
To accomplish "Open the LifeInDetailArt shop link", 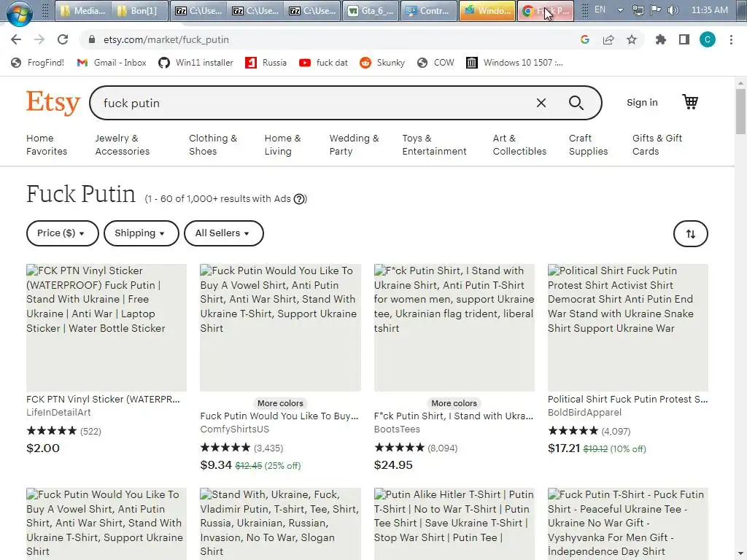I will pyautogui.click(x=58, y=413).
